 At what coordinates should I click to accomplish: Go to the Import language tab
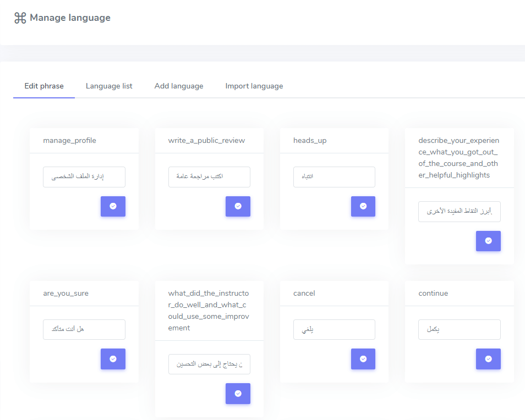pos(254,86)
